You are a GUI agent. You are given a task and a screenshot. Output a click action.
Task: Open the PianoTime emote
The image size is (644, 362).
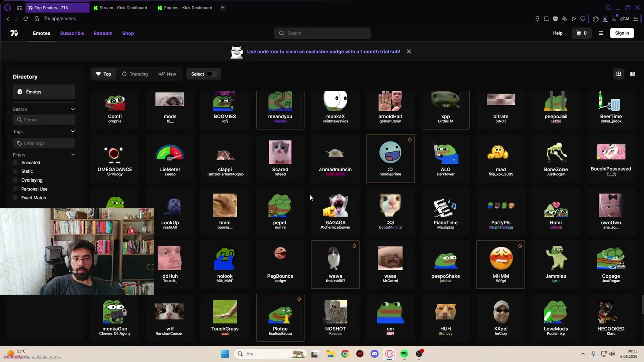pos(446,212)
